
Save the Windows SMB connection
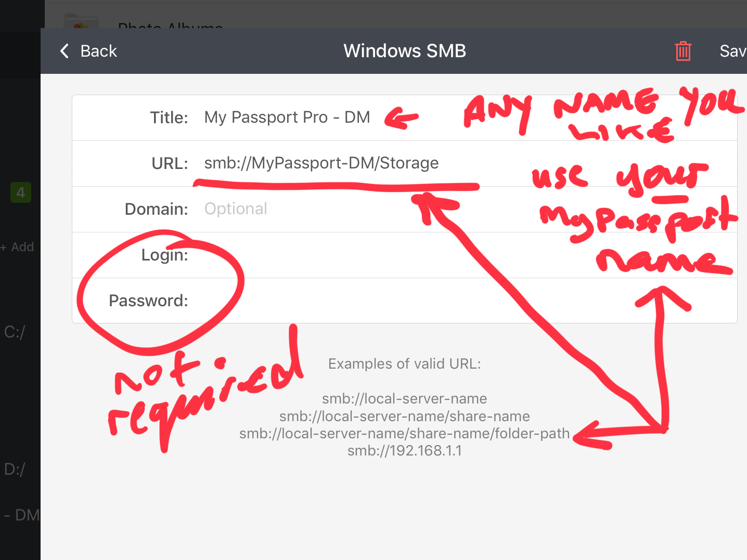click(x=733, y=51)
